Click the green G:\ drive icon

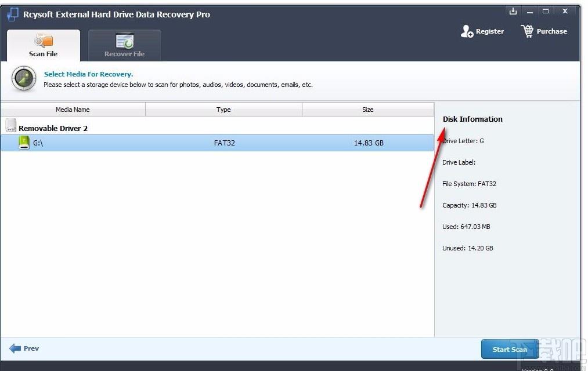point(24,143)
